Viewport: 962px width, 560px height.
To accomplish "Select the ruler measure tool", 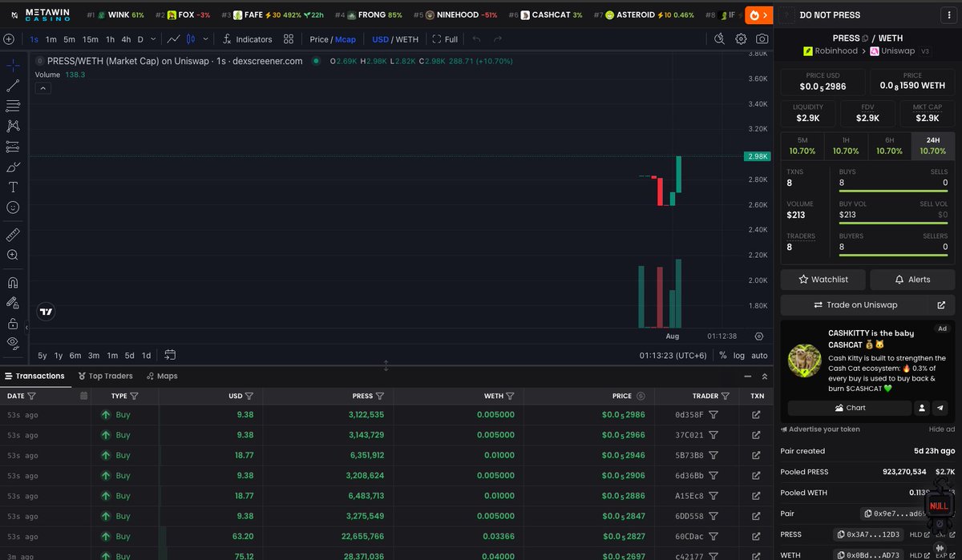I will (x=13, y=235).
